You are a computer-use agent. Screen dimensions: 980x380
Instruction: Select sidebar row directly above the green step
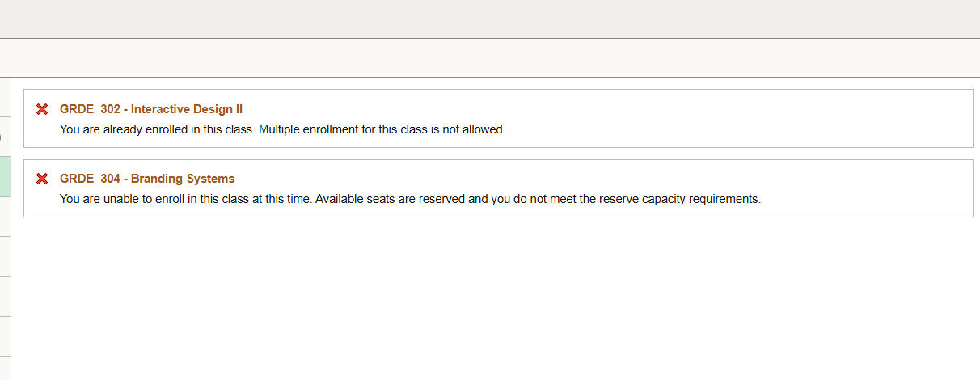pyautogui.click(x=5, y=137)
